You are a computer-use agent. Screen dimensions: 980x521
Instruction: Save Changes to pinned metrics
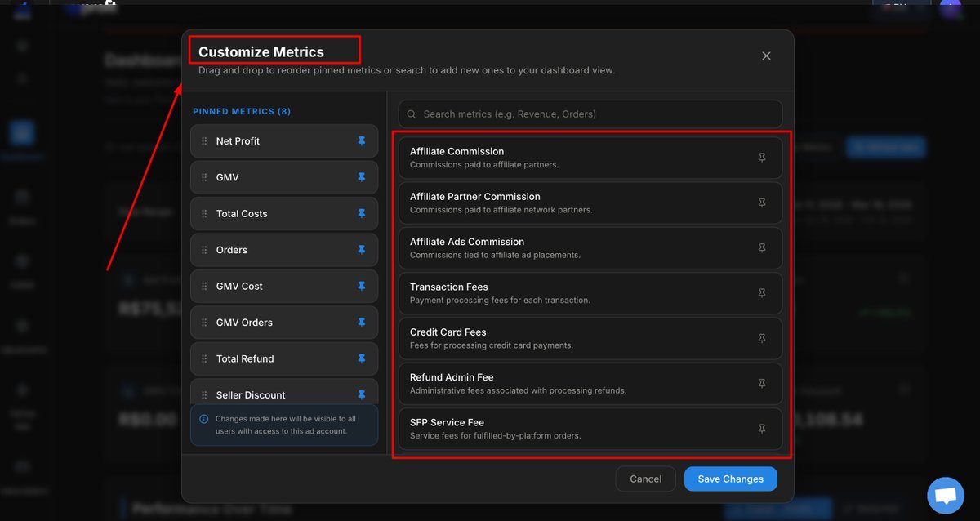click(x=730, y=479)
